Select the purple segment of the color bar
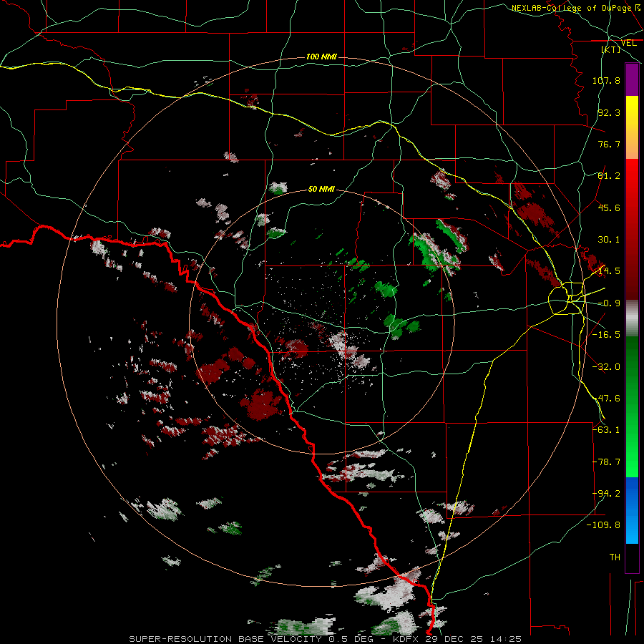644x644 pixels. 632,79
